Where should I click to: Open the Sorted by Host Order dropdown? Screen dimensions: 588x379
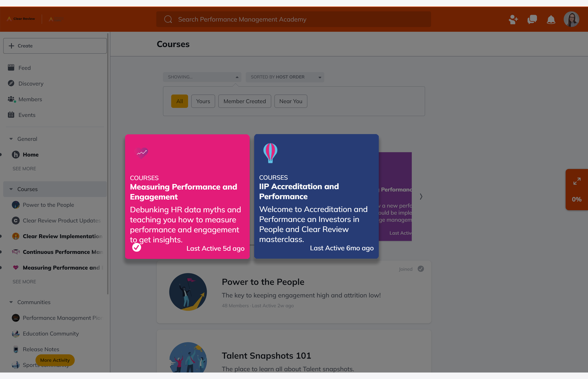click(285, 77)
